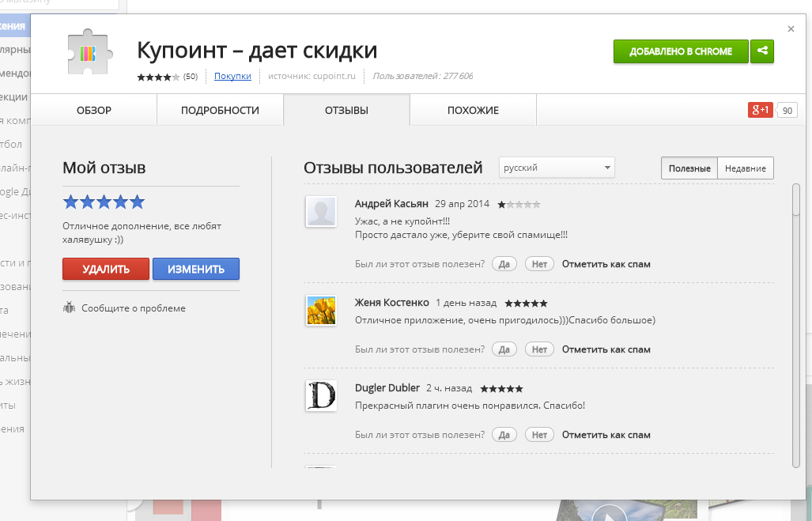The height and width of the screenshot is (521, 812).
Task: Switch review sorting to Полезные
Action: (689, 168)
